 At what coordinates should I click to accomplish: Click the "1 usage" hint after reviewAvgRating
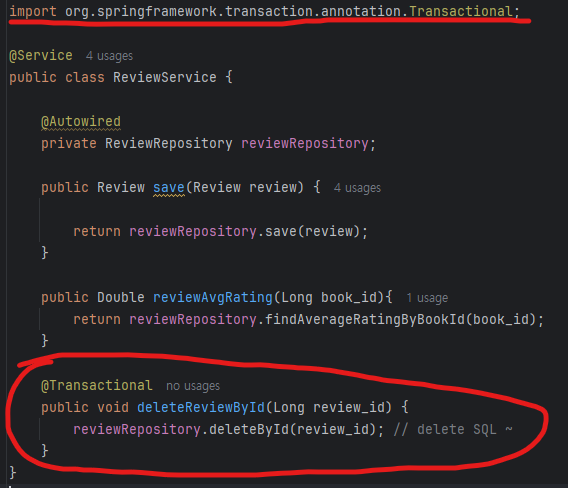coord(427,298)
